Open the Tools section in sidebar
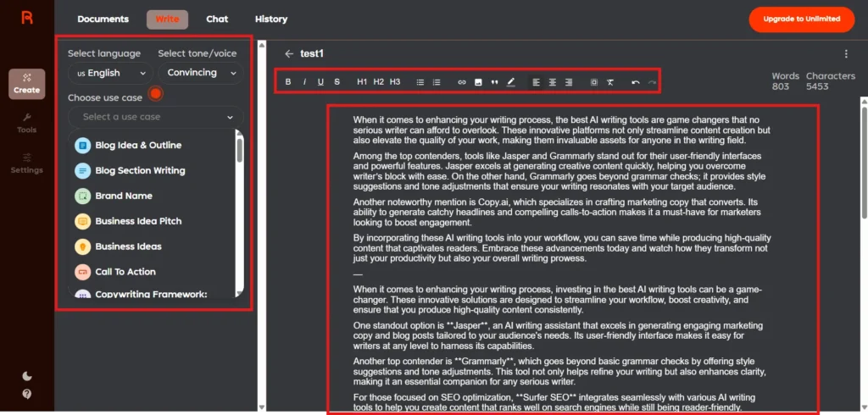The width and height of the screenshot is (868, 415). (26, 124)
